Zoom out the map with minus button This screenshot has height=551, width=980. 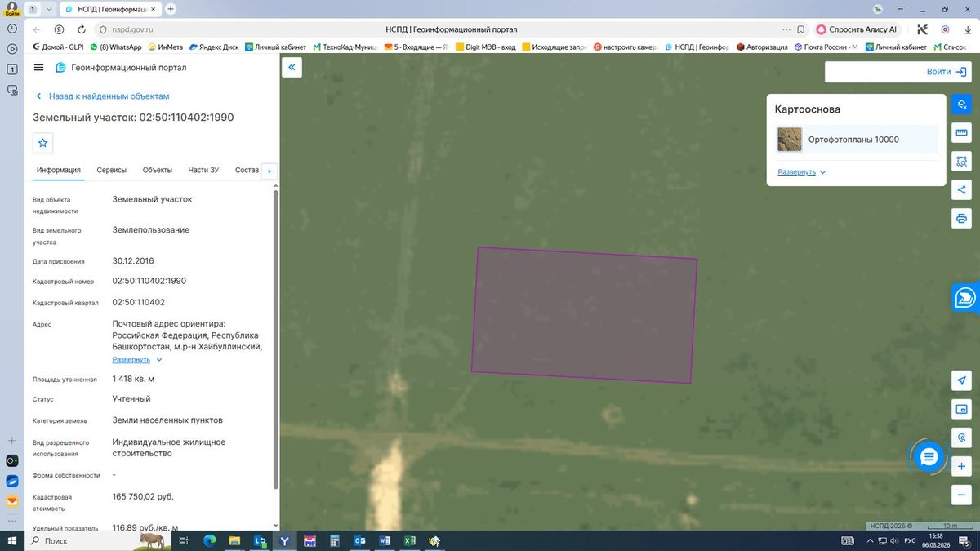961,495
